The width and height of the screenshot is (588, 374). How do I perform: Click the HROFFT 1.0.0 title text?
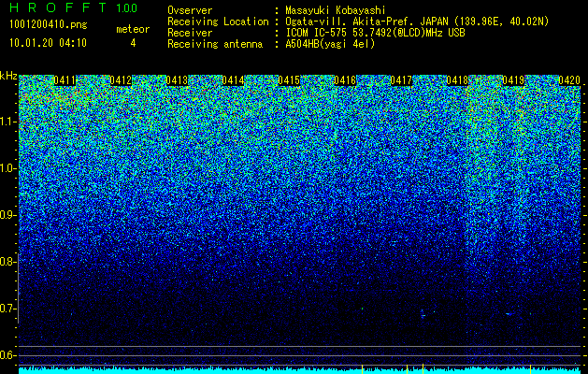click(73, 7)
